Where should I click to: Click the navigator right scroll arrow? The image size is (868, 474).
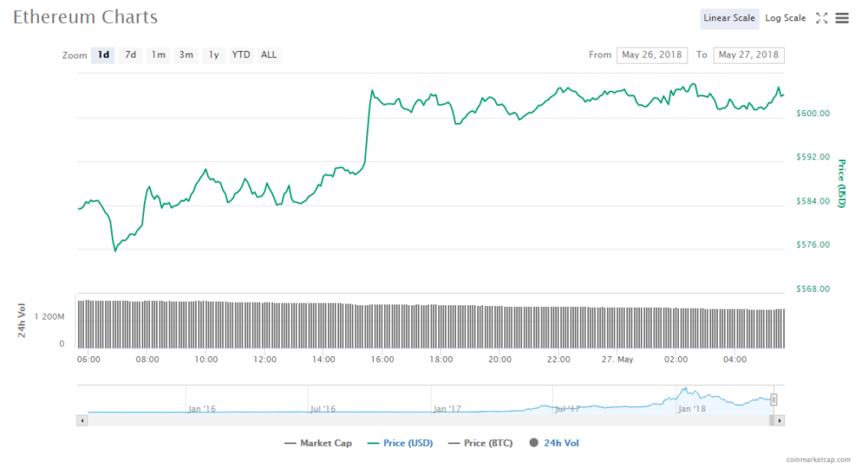(779, 420)
